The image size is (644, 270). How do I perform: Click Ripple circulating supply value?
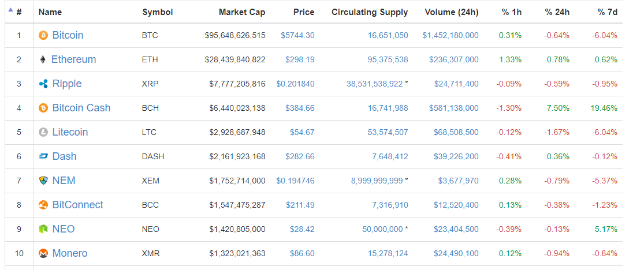[x=374, y=84]
